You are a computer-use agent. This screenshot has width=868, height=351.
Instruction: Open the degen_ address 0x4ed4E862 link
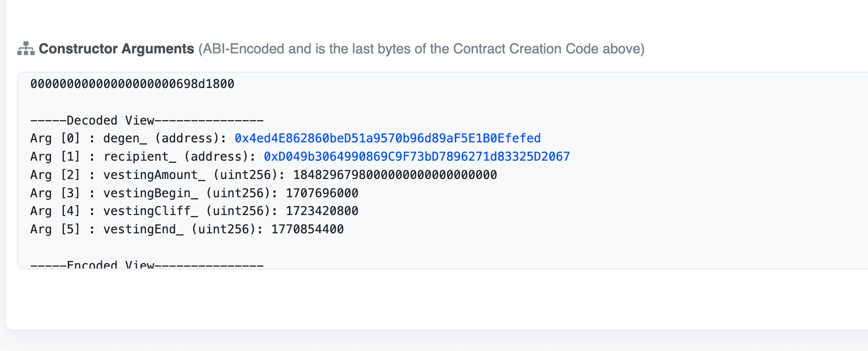pyautogui.click(x=387, y=138)
